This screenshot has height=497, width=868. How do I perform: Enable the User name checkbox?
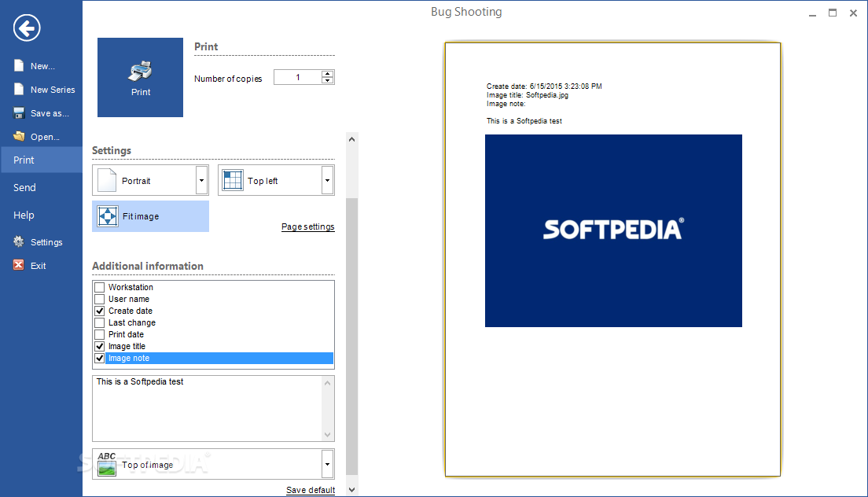(x=100, y=299)
